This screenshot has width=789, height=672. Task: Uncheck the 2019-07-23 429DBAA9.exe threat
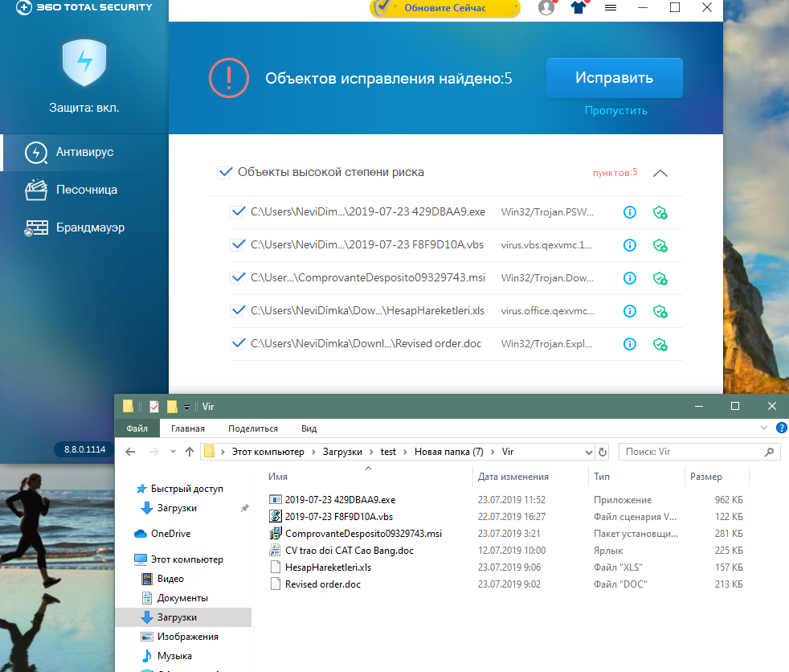click(238, 212)
